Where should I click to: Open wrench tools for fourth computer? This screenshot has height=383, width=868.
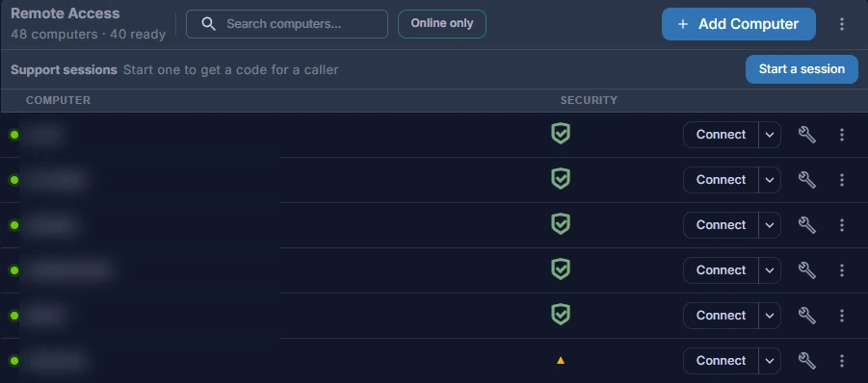click(807, 269)
